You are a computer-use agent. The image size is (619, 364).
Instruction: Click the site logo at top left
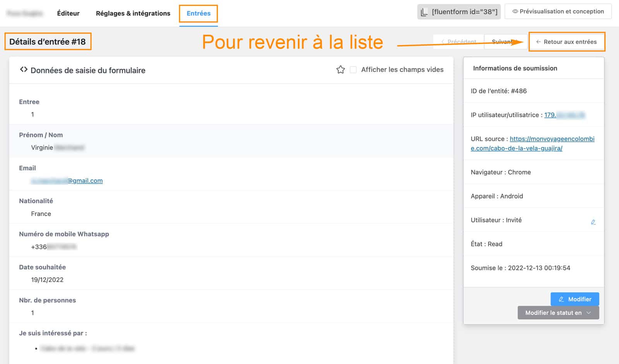point(24,13)
